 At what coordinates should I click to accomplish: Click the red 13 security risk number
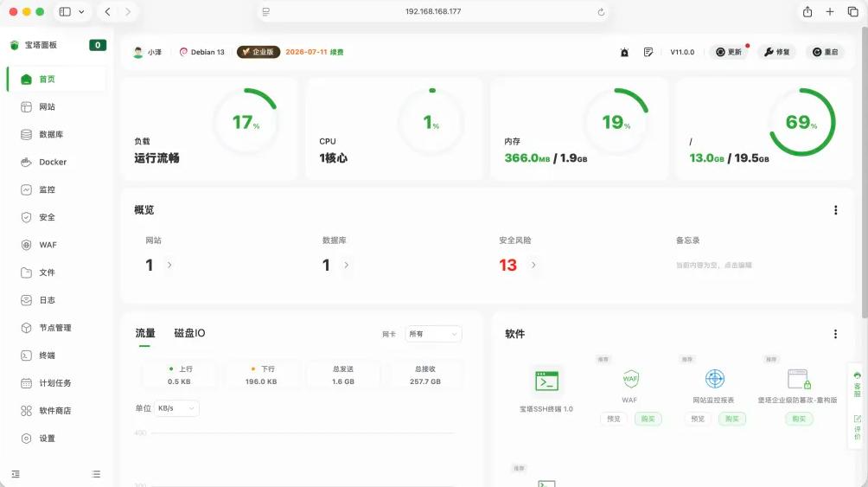click(x=507, y=266)
